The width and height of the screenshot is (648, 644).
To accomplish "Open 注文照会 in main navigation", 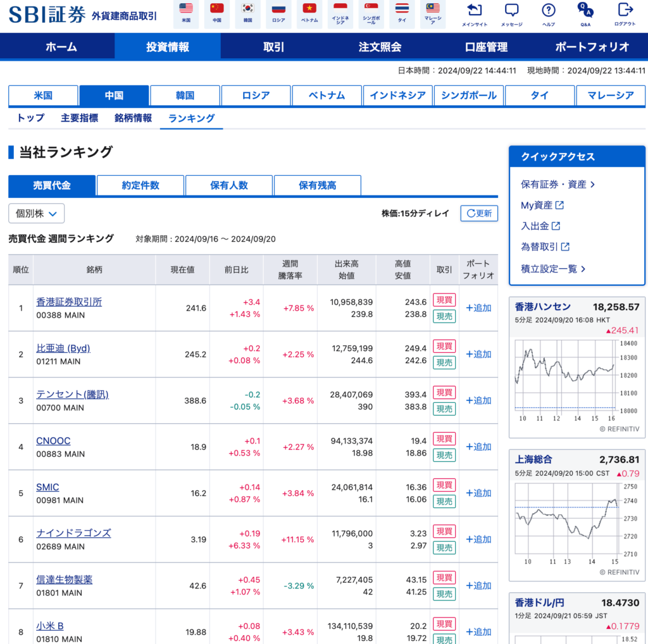I will 380,47.
